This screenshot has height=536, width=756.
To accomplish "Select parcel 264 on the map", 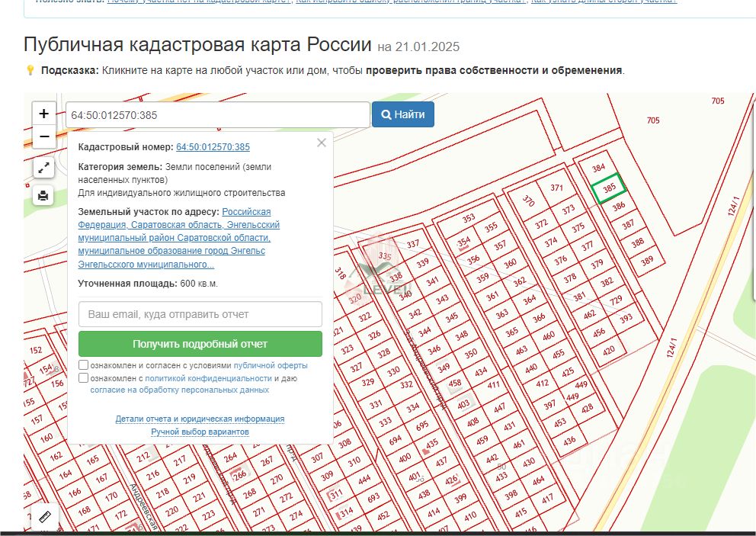I will 230,457.
